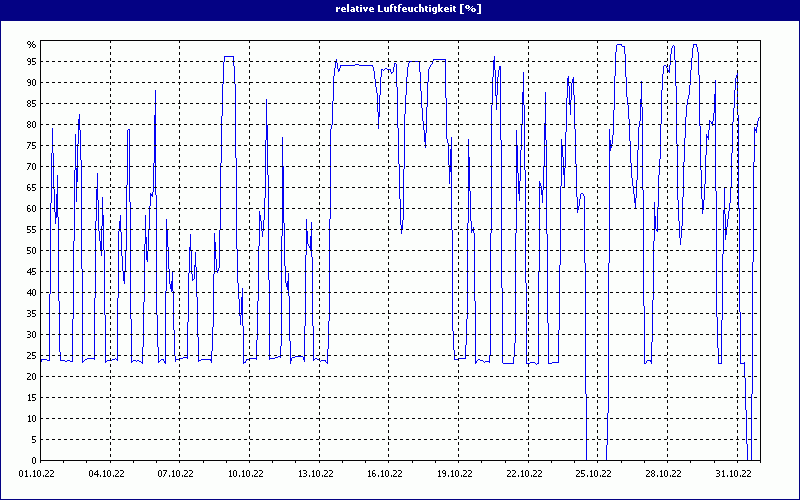Click the 10 value on y-axis

[31, 419]
